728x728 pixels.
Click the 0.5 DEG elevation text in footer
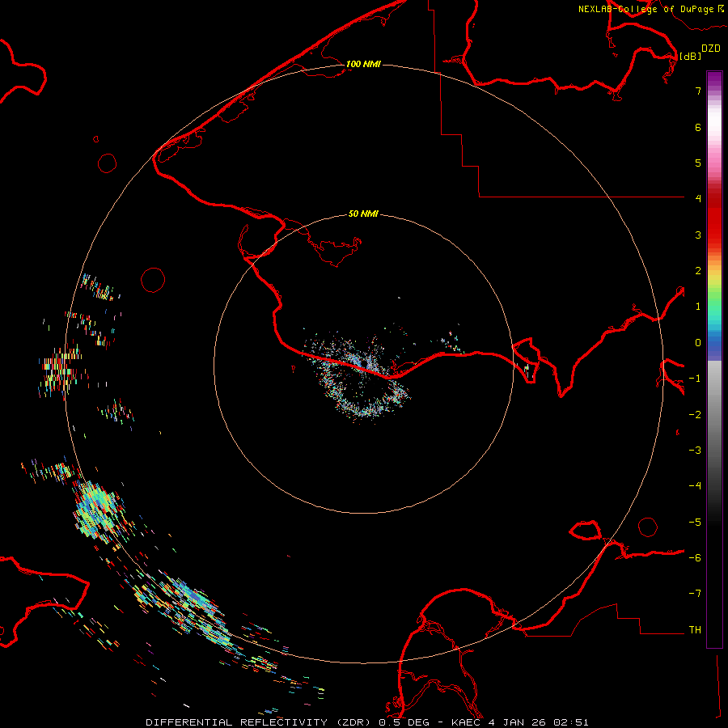(x=405, y=722)
